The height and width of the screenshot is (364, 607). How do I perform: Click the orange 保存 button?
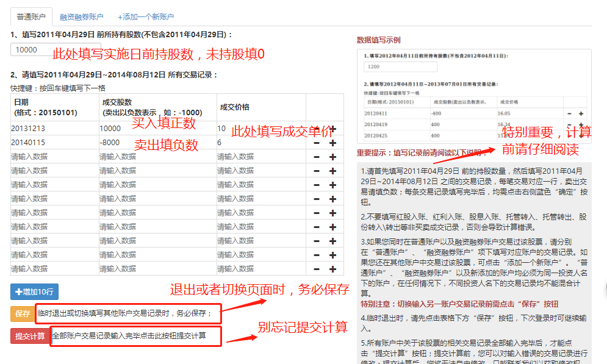[23, 313]
